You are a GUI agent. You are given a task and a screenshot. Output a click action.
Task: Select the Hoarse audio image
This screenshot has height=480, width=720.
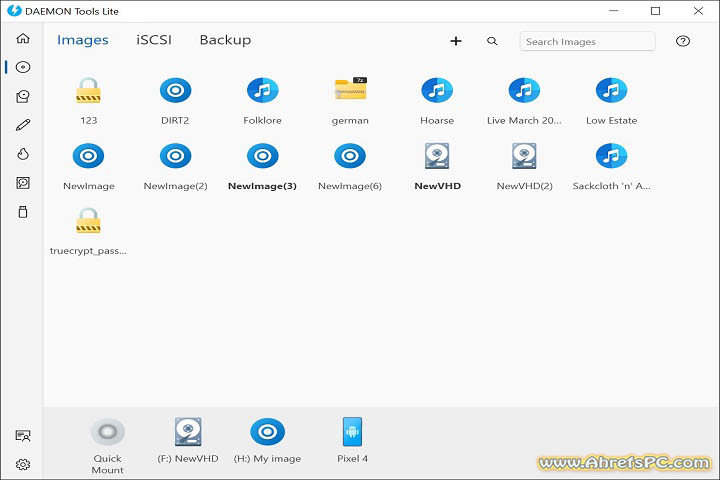(437, 90)
